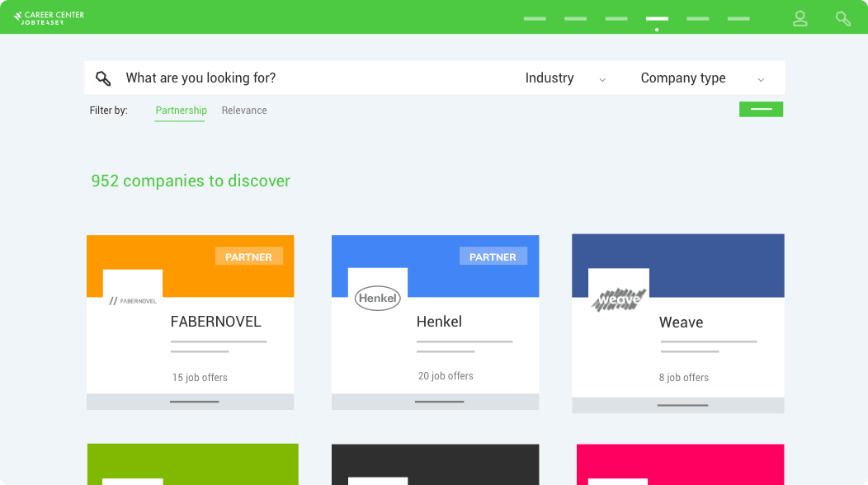Click the Career Center JobTeaser logo
The image size is (868, 485).
pos(49,17)
